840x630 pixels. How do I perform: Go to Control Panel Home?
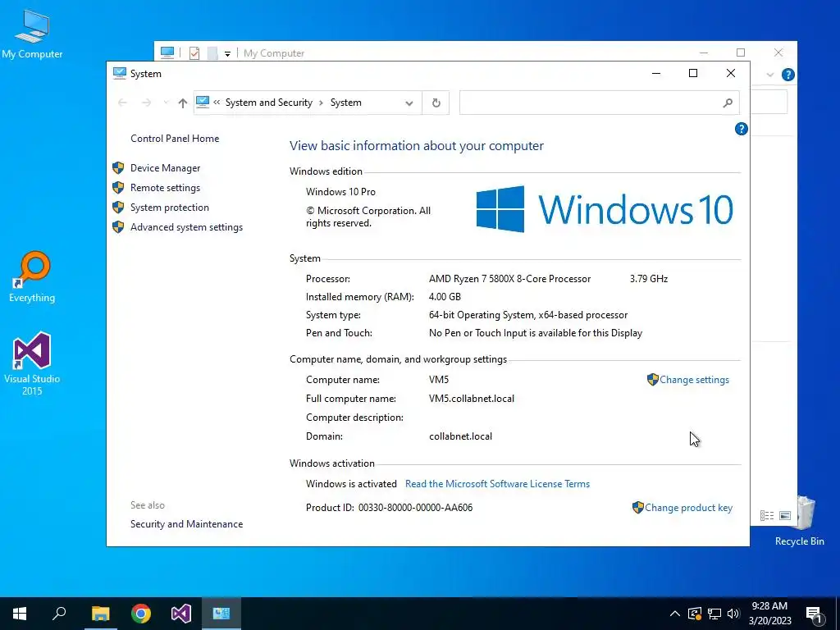click(x=175, y=139)
